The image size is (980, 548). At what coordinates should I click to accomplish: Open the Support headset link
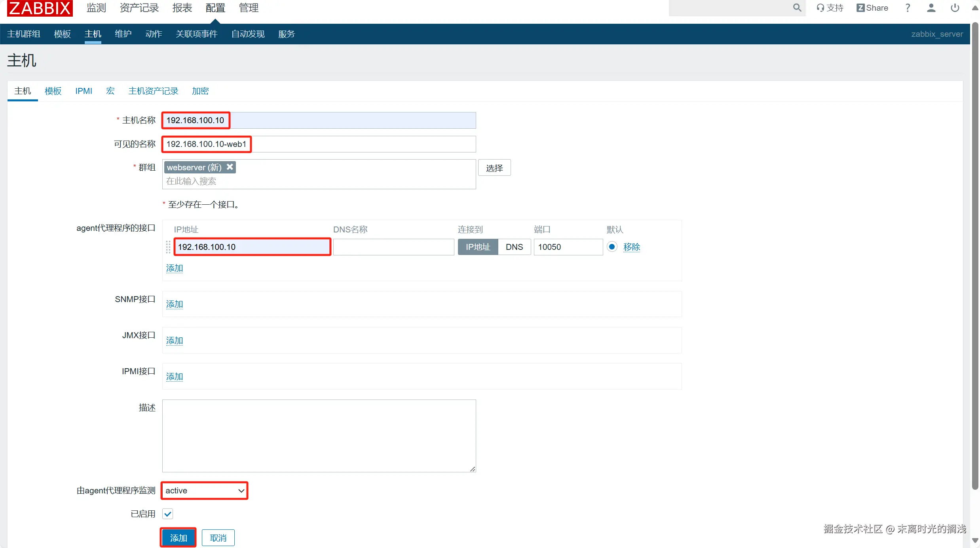point(830,8)
